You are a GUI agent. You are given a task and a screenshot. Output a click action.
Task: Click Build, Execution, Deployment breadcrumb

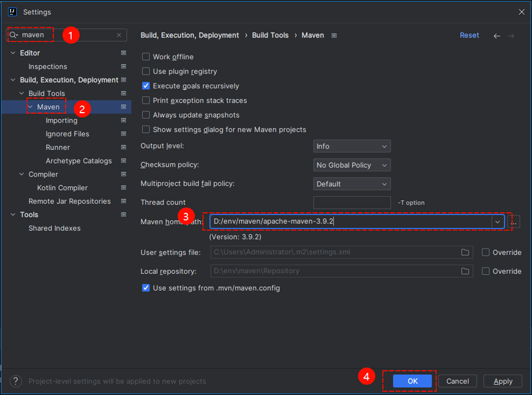[x=190, y=35]
